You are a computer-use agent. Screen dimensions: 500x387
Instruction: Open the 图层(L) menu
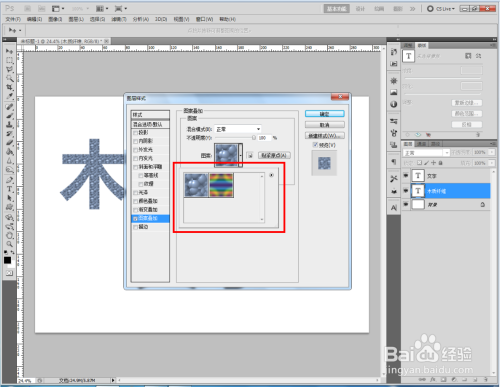pos(76,19)
